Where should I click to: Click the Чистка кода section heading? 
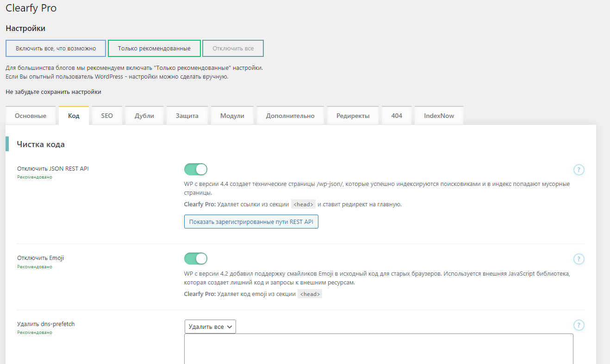(41, 144)
